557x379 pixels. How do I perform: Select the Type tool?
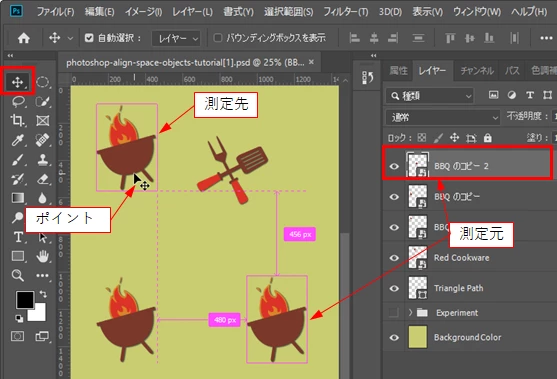coord(17,237)
